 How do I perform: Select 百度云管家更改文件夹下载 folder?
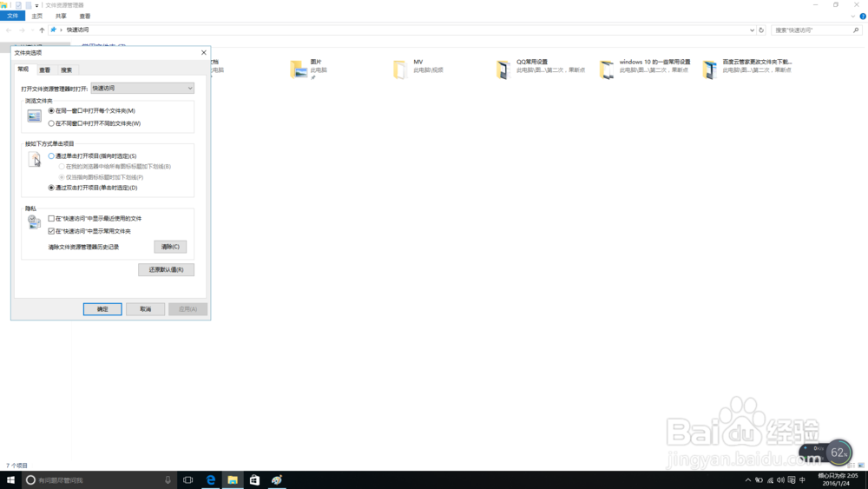tap(748, 69)
